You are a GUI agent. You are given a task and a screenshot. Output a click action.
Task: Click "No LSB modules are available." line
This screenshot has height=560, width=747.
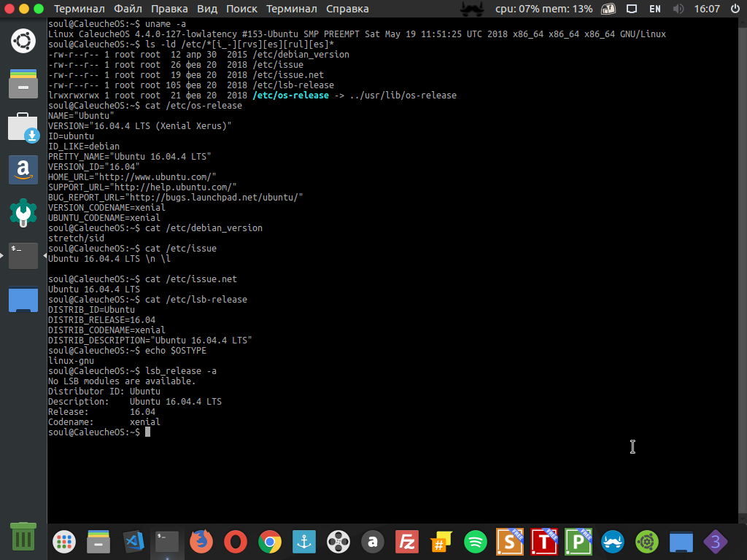pyautogui.click(x=122, y=381)
